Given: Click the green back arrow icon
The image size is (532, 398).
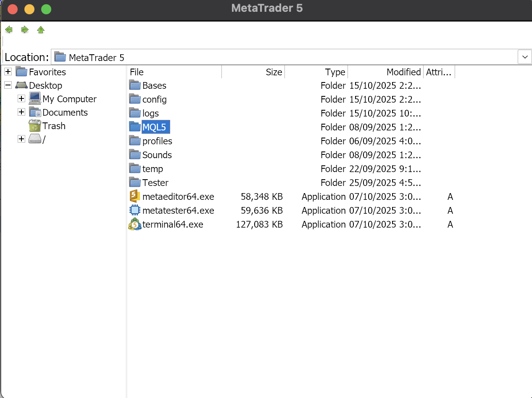Looking at the screenshot, I should [8, 29].
